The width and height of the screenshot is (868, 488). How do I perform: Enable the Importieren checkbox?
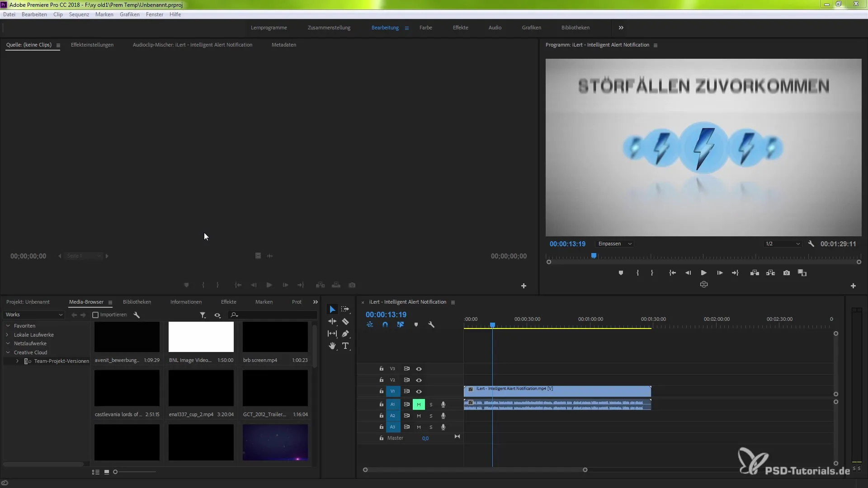tap(95, 315)
